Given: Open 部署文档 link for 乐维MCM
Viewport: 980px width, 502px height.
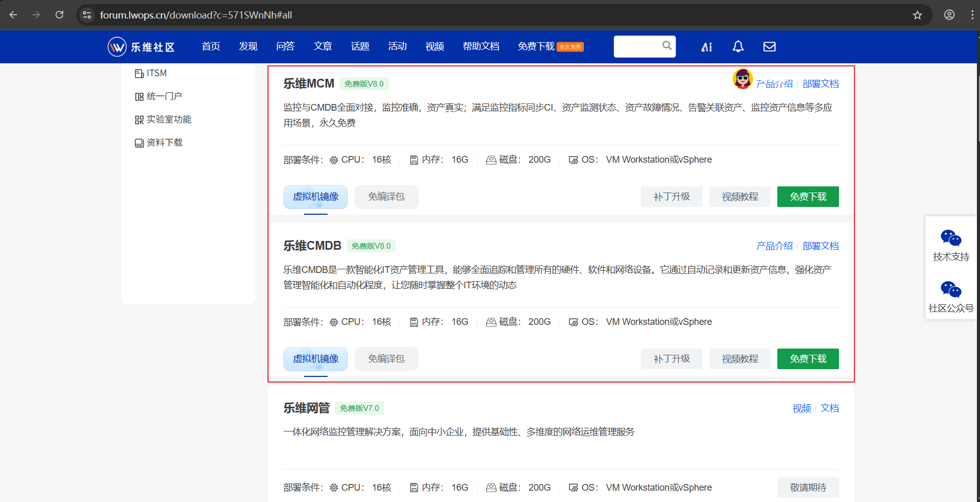Looking at the screenshot, I should (x=821, y=84).
